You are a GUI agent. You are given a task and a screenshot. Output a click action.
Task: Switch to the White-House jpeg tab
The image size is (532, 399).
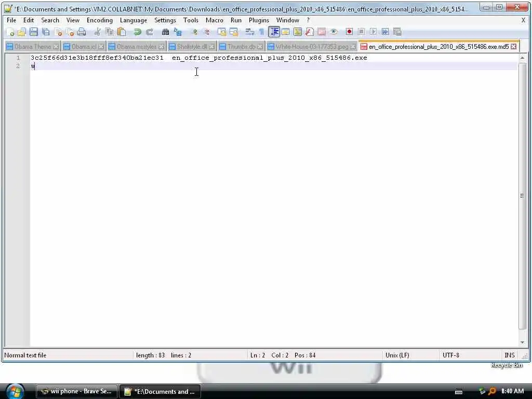click(x=312, y=46)
